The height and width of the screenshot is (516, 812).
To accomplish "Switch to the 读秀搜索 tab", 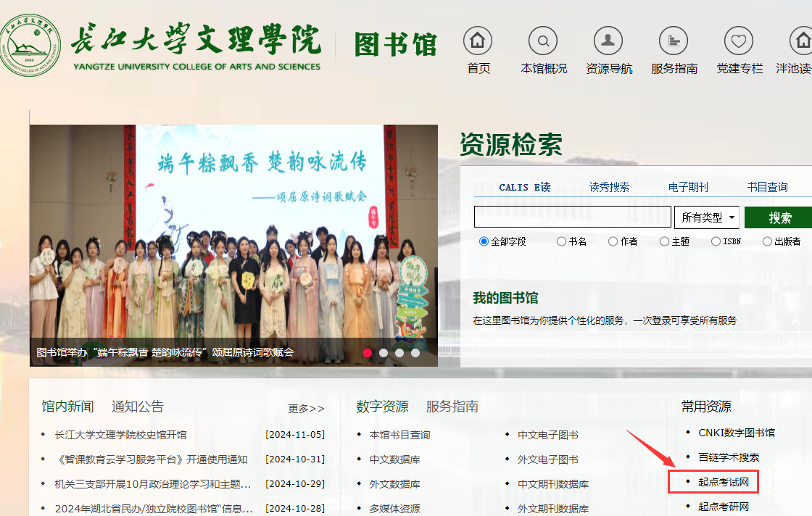I will (609, 187).
